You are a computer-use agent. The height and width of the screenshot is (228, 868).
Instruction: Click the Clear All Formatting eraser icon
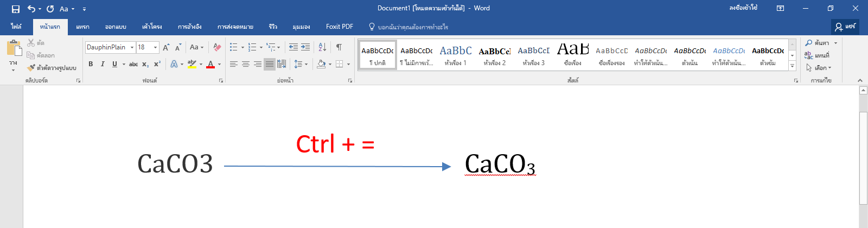[x=217, y=47]
